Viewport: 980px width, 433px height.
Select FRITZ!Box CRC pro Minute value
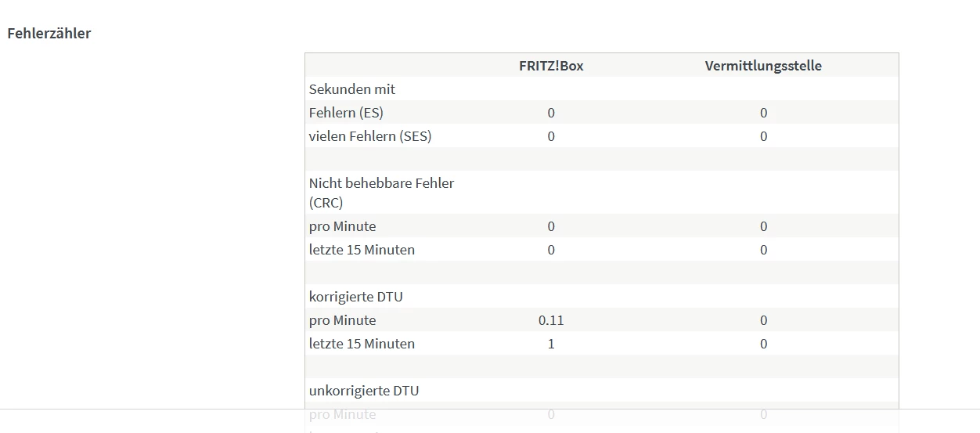click(x=551, y=226)
